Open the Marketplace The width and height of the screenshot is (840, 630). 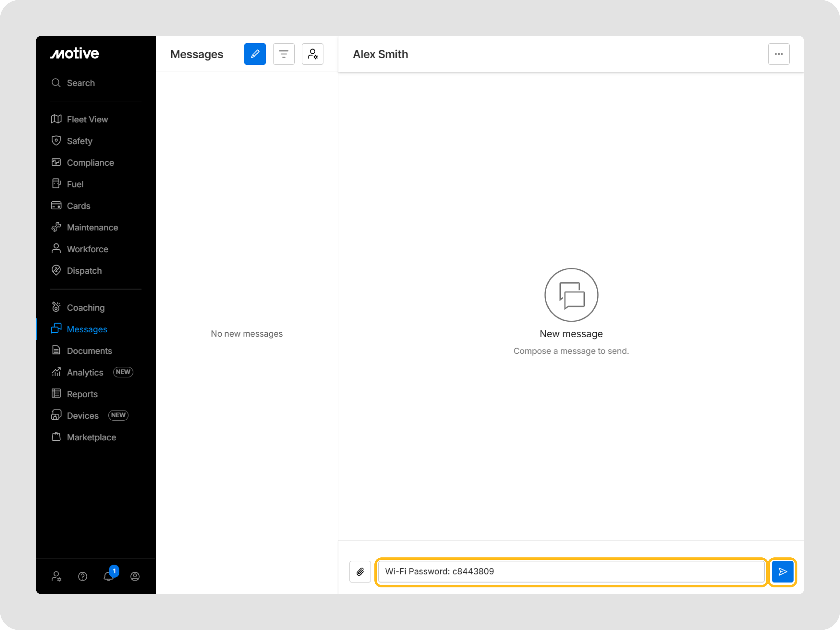[91, 437]
